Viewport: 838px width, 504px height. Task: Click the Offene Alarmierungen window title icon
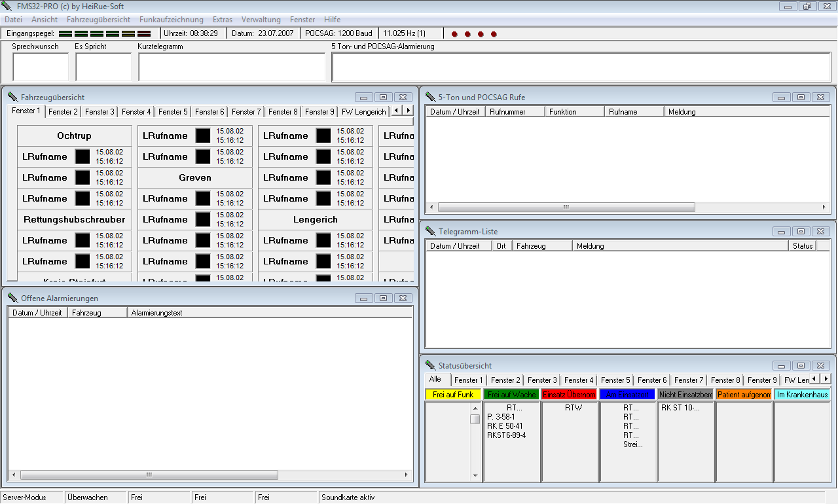click(12, 298)
